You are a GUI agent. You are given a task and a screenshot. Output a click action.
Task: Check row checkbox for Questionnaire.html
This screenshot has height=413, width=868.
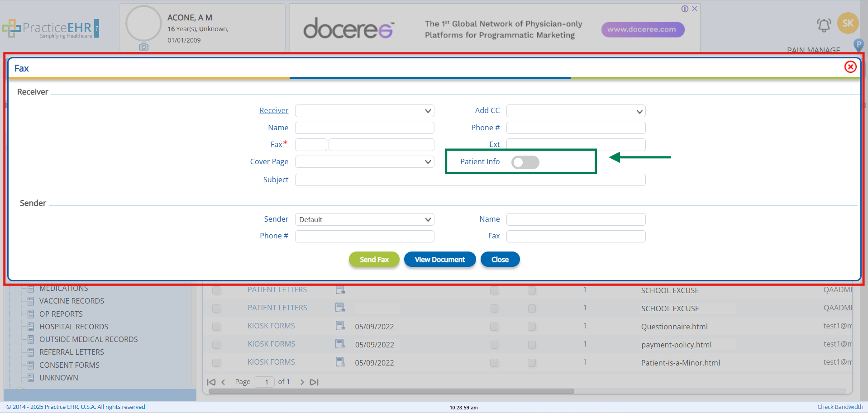pos(216,327)
